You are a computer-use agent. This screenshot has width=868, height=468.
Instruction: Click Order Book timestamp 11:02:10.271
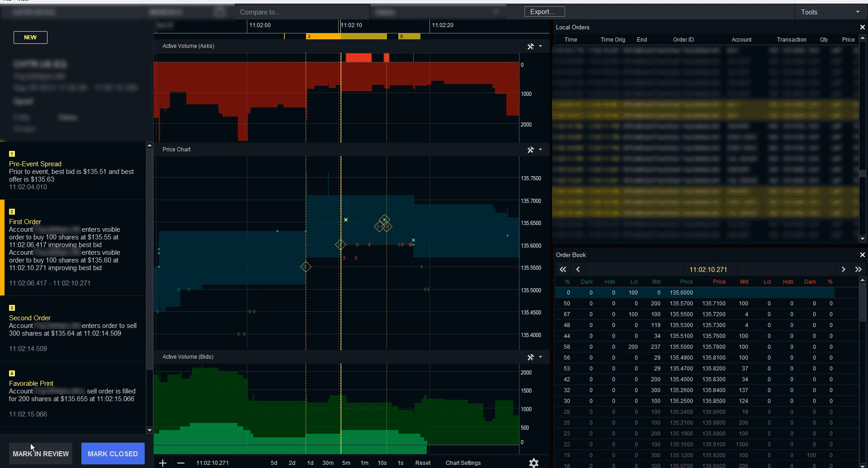click(708, 270)
